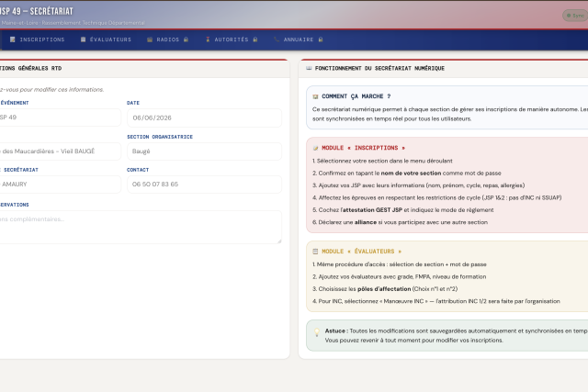
Task: Click 'Confirmez en tapant le nom de votre section'
Action: tap(407, 174)
